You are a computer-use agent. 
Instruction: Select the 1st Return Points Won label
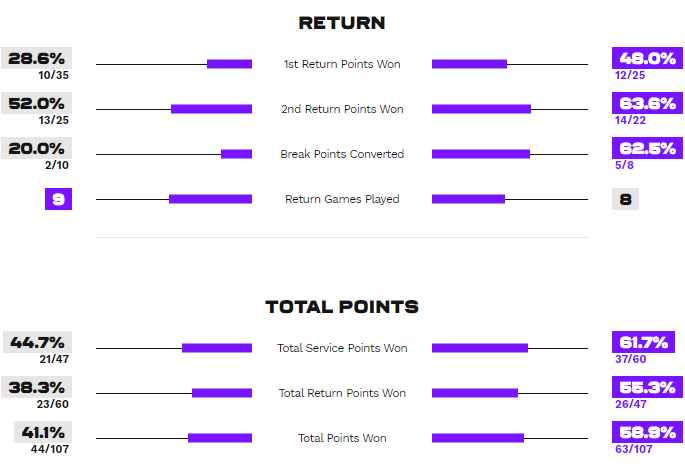342,64
